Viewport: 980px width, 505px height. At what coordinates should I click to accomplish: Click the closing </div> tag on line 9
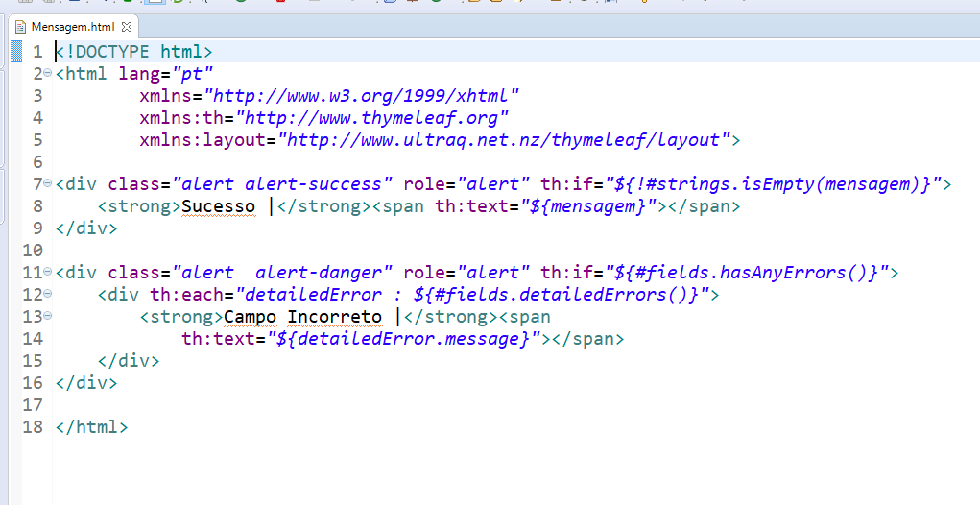[x=86, y=228]
